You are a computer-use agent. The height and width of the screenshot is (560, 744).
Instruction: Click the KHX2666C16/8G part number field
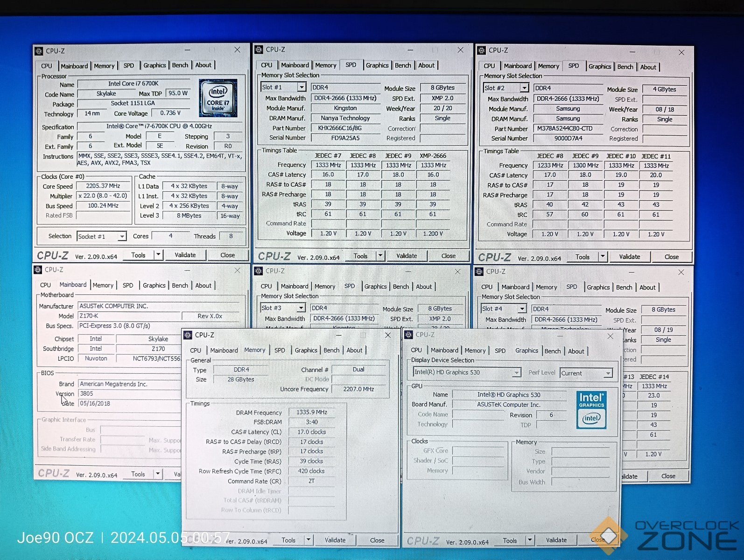click(345, 128)
